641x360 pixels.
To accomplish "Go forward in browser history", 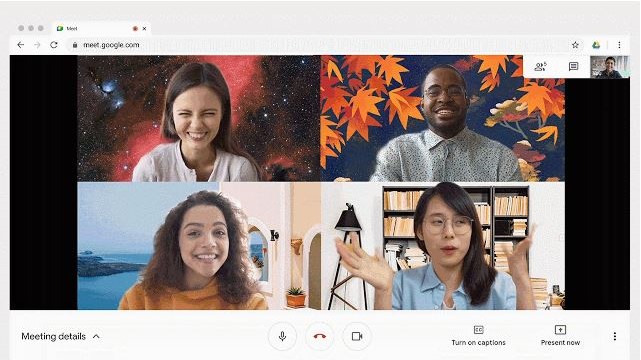I will [x=37, y=45].
